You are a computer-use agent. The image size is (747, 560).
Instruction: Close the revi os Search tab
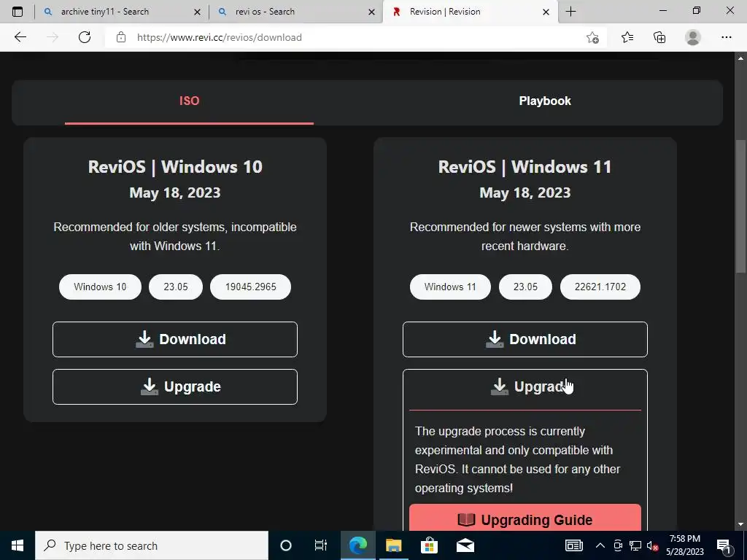[x=371, y=12]
